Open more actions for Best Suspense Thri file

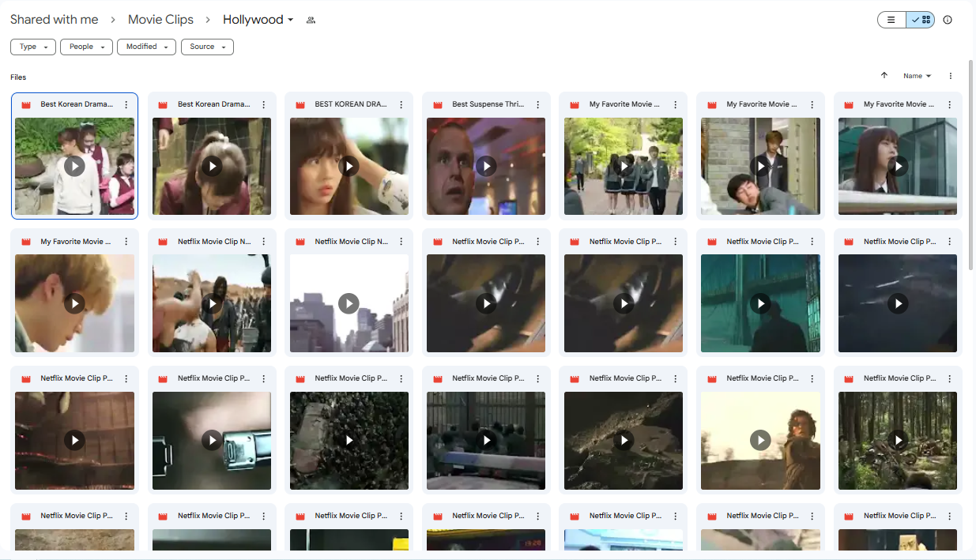(x=538, y=104)
